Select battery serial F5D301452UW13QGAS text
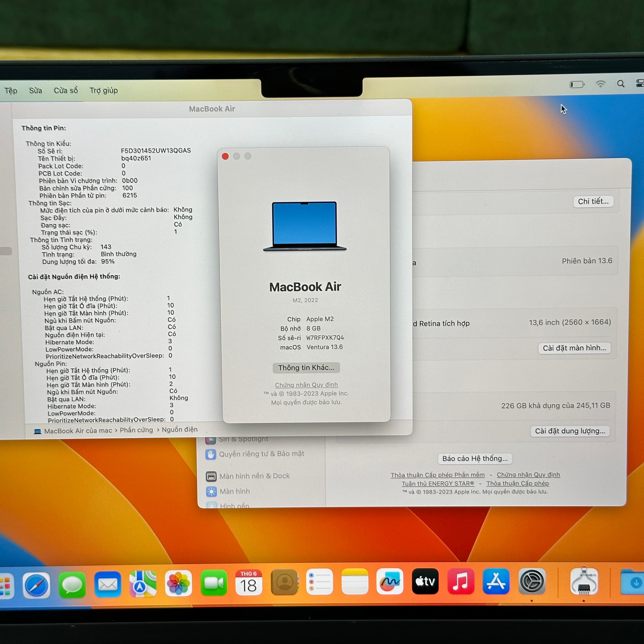The image size is (644, 644). point(156,151)
